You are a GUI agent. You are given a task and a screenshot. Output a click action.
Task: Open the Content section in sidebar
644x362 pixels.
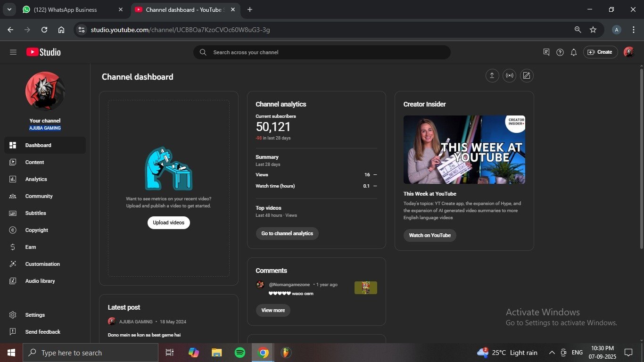[34, 162]
